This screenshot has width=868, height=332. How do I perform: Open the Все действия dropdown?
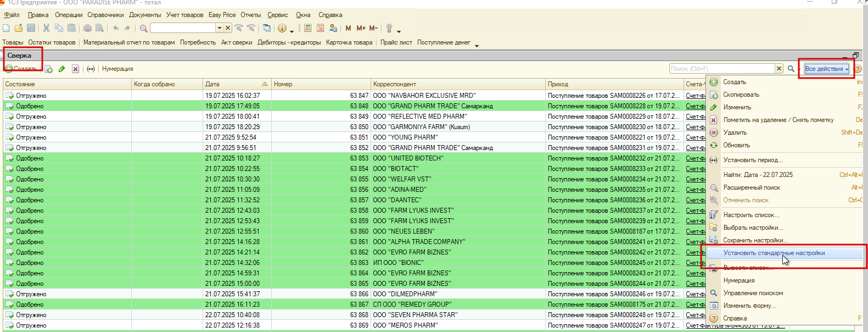pos(827,69)
